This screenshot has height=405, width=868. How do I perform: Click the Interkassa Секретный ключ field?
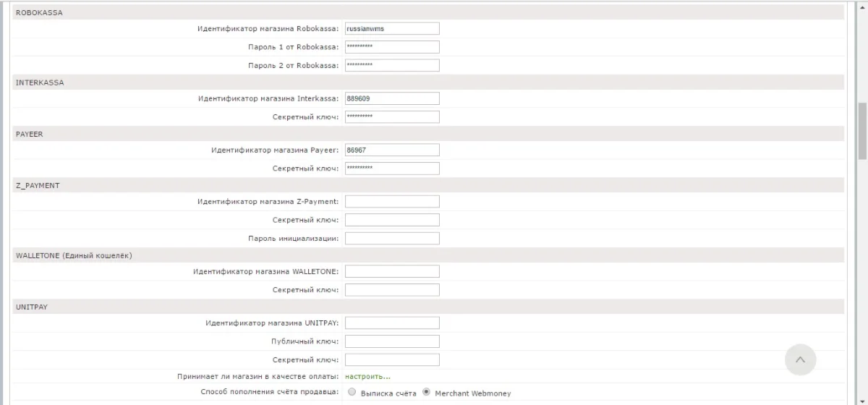pyautogui.click(x=392, y=116)
